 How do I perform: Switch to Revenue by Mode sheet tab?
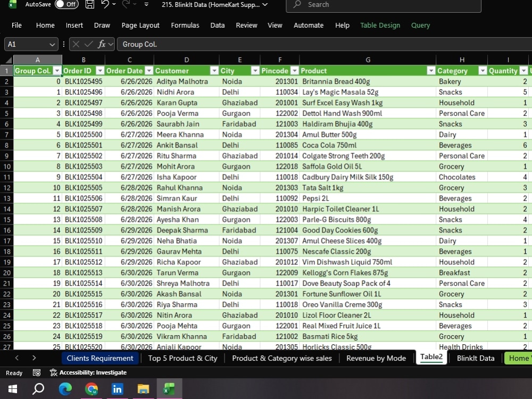tap(376, 358)
